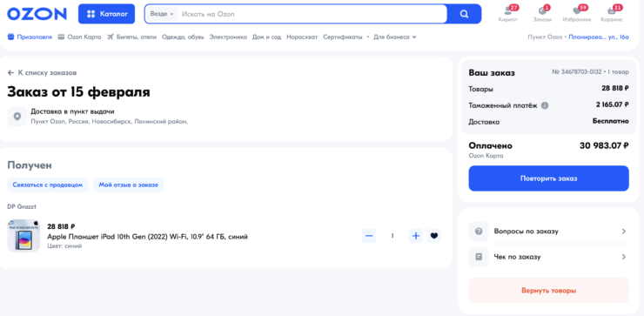Open Одежда, обувь category

pyautogui.click(x=183, y=37)
